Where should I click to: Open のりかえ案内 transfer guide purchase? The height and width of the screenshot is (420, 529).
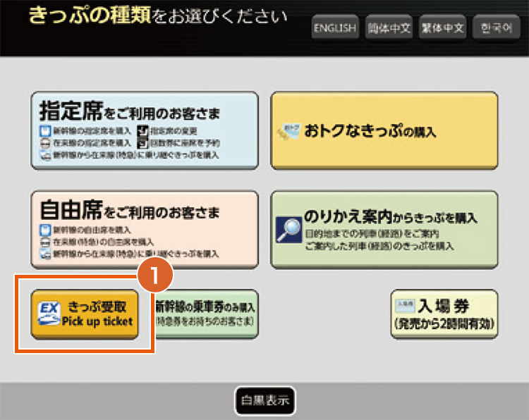pyautogui.click(x=384, y=230)
